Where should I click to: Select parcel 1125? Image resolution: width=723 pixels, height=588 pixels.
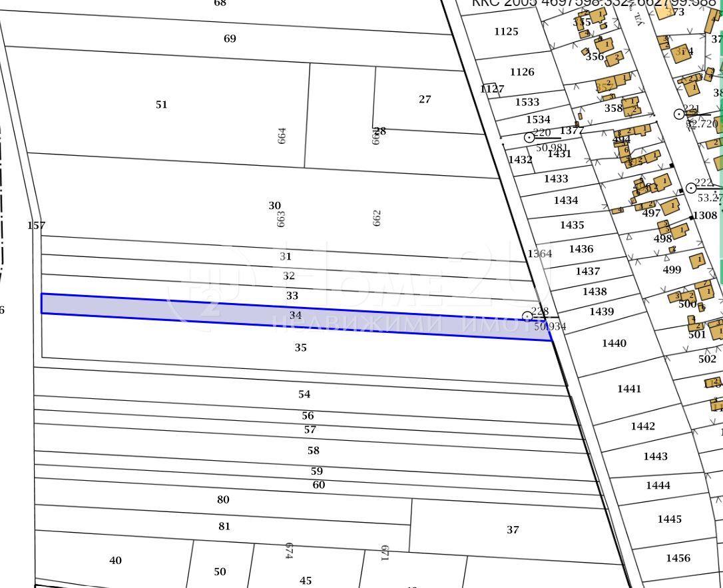click(x=506, y=31)
